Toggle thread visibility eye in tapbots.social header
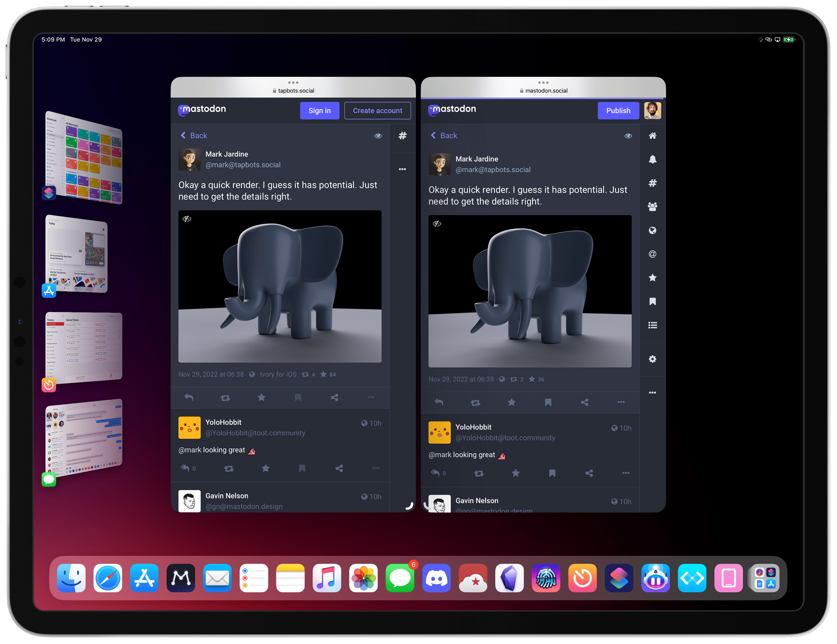 (378, 136)
